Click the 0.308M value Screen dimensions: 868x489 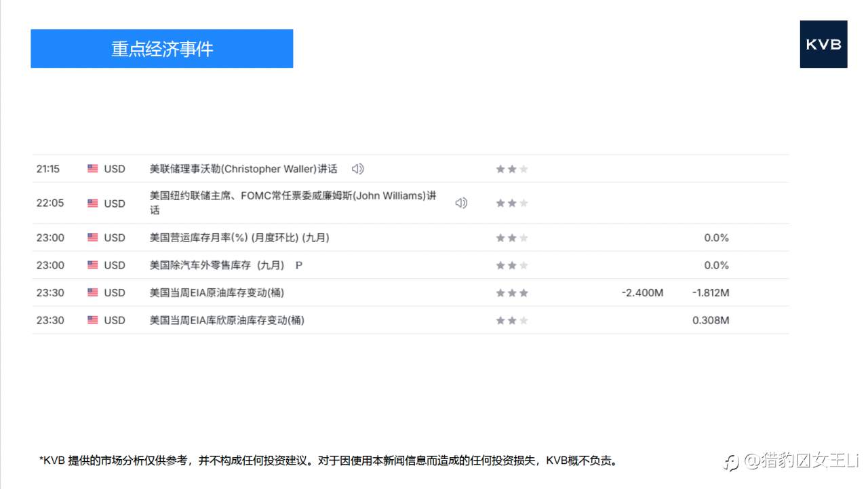point(711,320)
